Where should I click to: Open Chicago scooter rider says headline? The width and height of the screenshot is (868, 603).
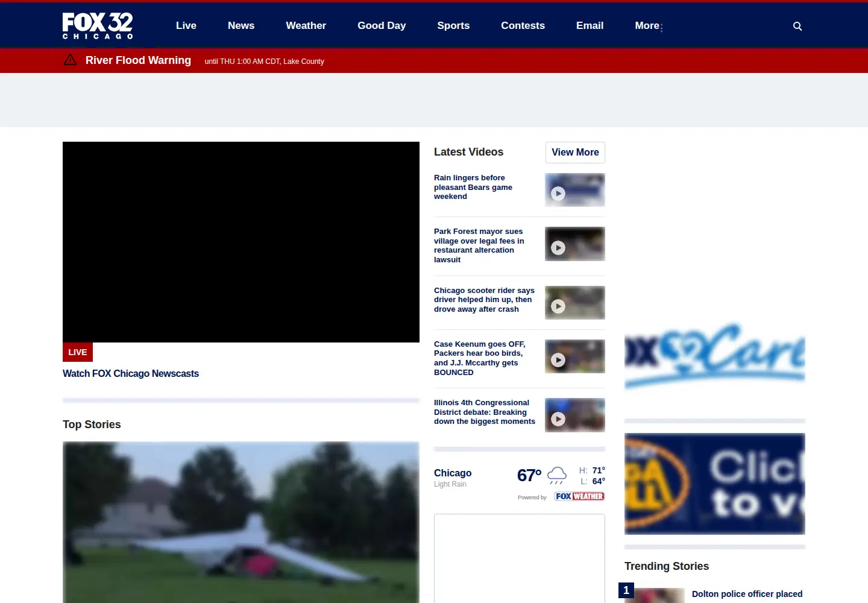(484, 300)
